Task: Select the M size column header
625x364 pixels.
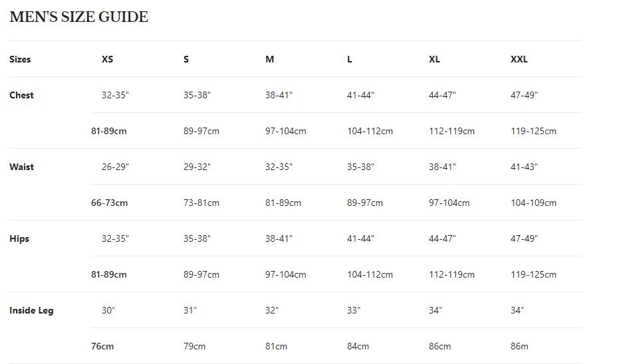Action: pos(269,59)
